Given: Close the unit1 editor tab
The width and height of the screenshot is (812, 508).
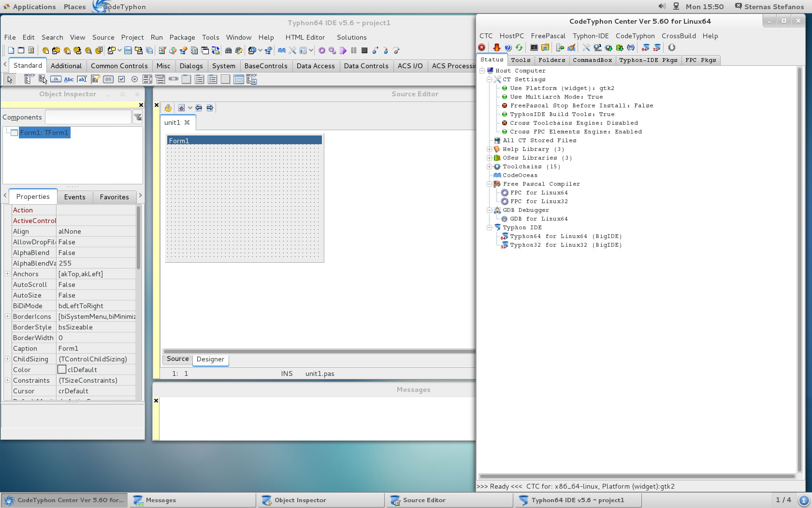Looking at the screenshot, I should pos(187,122).
